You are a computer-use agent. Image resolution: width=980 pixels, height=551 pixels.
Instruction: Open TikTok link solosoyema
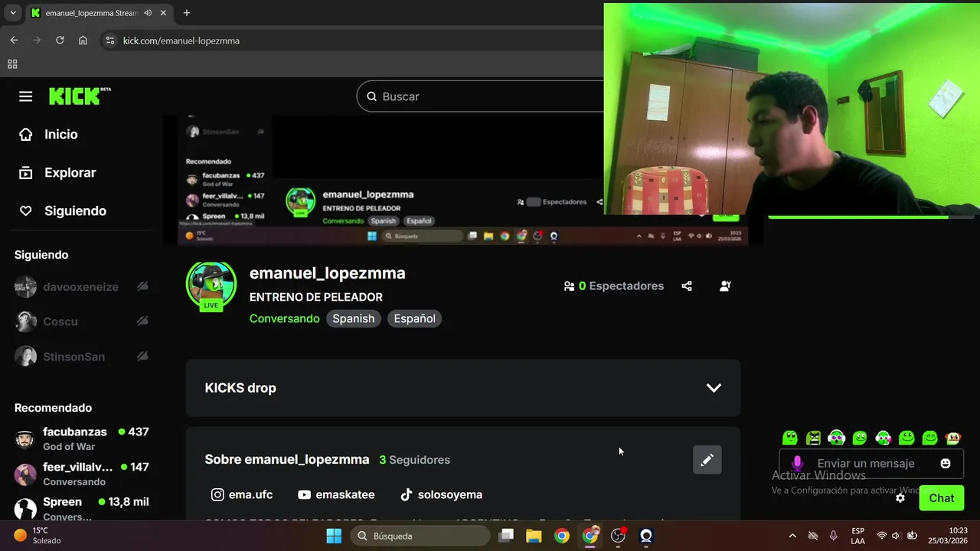(441, 494)
